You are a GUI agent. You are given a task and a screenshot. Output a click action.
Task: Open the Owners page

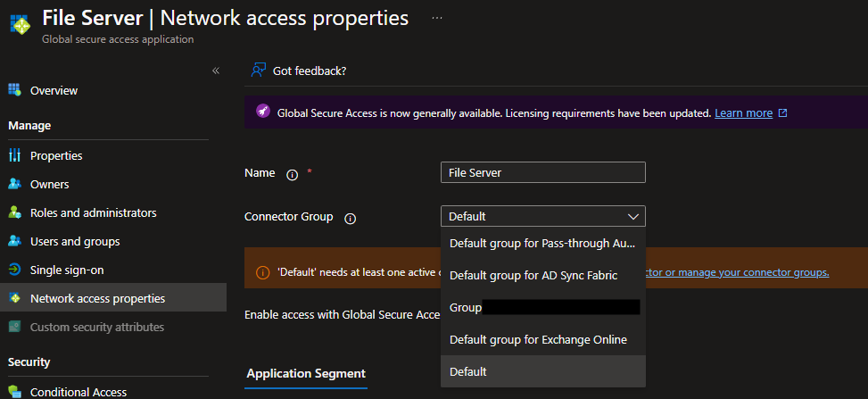point(50,184)
